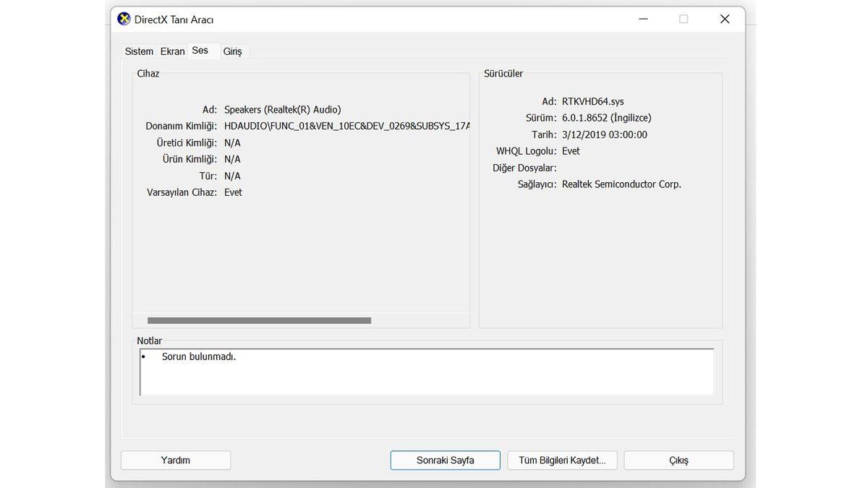Click the Sonraki Sayfa button
This screenshot has width=868, height=488.
pyautogui.click(x=445, y=461)
